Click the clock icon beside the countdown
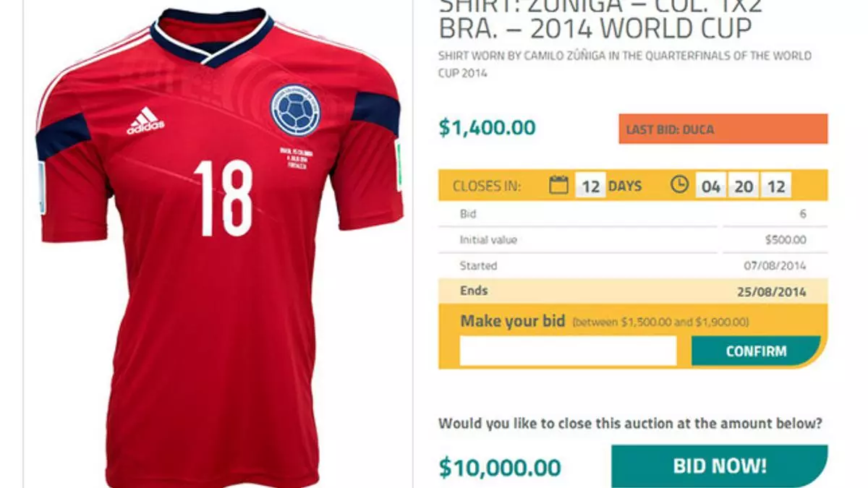Screen dimensions: 868x488 (x=679, y=185)
